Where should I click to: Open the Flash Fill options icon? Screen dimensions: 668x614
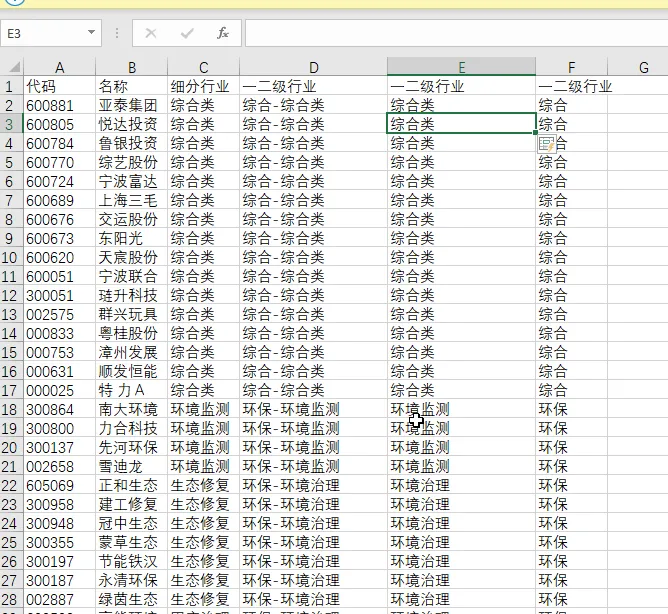tap(547, 144)
